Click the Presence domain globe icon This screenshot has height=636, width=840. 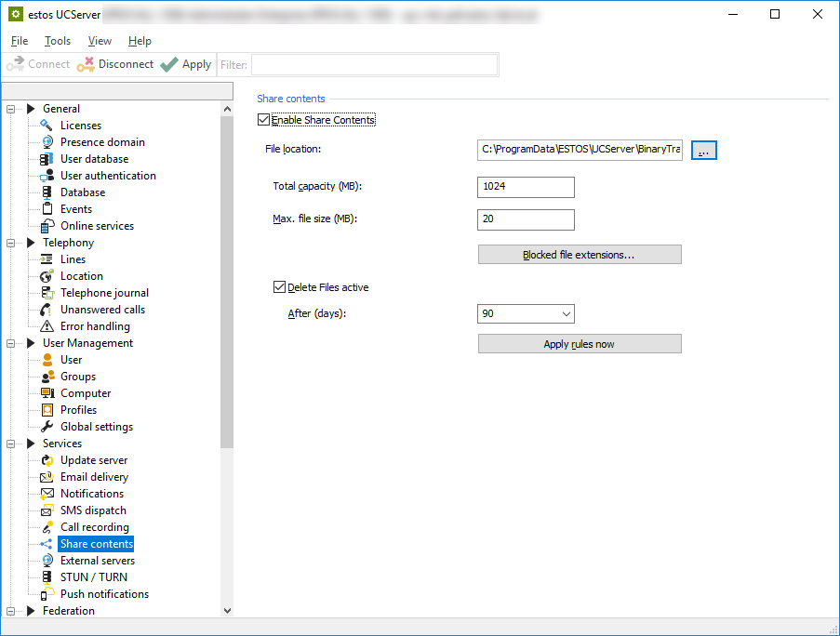click(47, 142)
